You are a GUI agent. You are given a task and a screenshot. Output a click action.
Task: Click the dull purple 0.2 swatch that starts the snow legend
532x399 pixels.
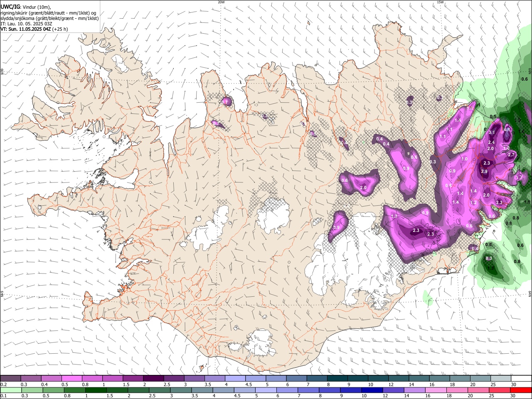(x=10, y=379)
